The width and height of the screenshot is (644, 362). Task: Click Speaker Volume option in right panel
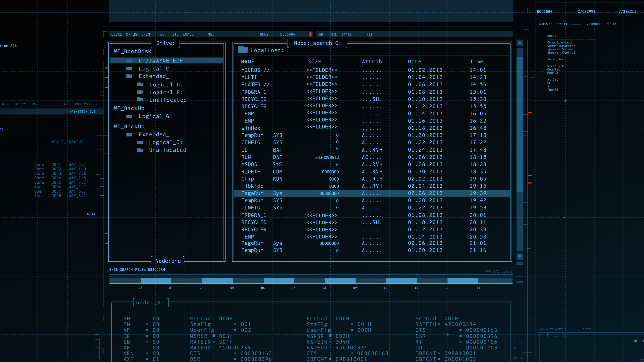click(x=560, y=49)
